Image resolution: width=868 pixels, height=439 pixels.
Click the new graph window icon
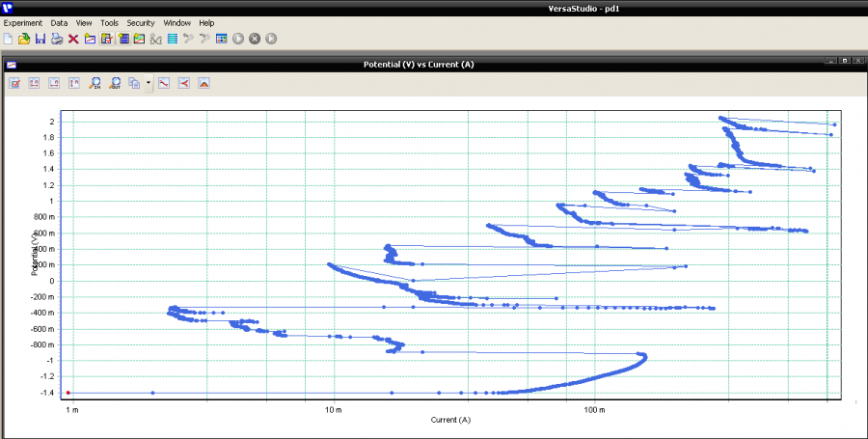pyautogui.click(x=90, y=39)
